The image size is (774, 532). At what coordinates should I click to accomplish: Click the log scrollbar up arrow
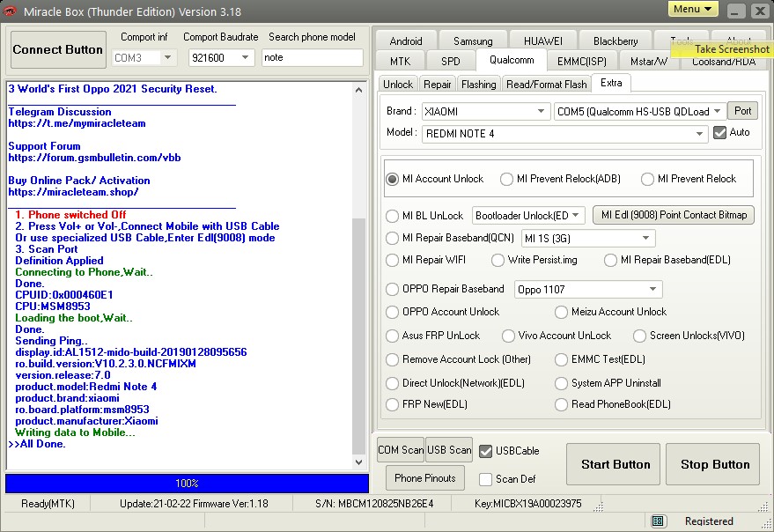point(359,90)
